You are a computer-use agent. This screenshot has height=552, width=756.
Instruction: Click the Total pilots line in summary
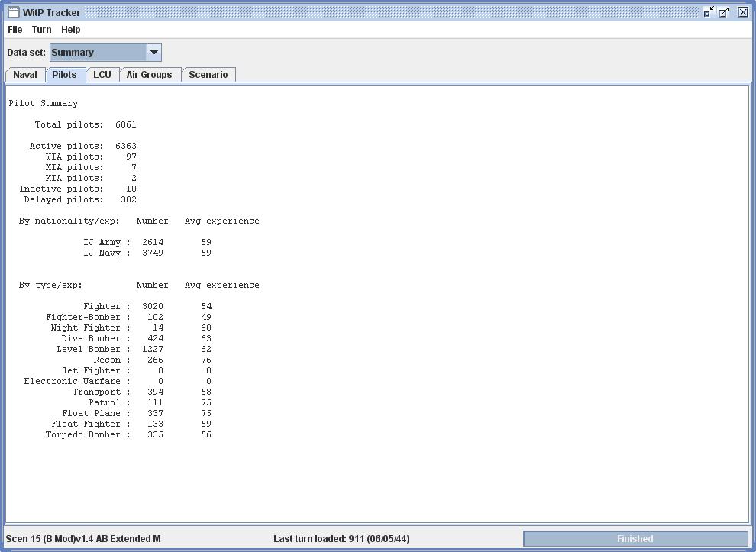[86, 124]
